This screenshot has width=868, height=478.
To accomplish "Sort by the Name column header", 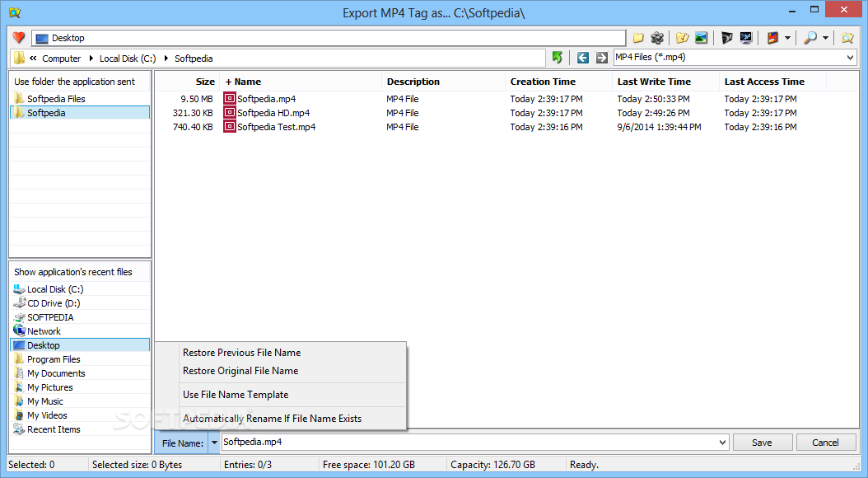I will pos(301,82).
